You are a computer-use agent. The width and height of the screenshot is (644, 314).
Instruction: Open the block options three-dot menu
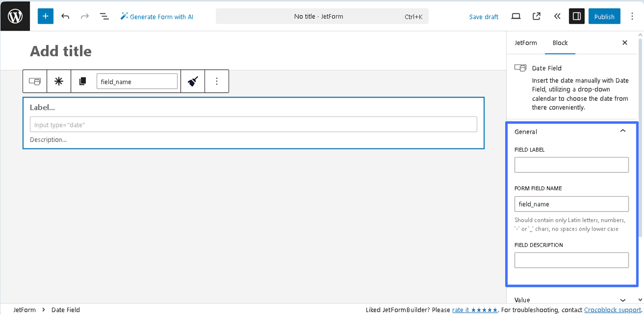217,81
